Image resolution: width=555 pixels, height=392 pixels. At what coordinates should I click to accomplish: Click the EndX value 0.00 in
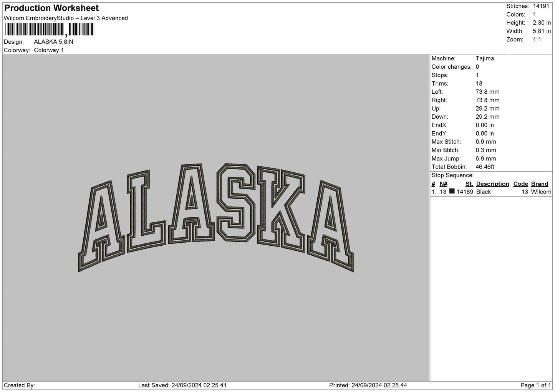[x=485, y=125]
